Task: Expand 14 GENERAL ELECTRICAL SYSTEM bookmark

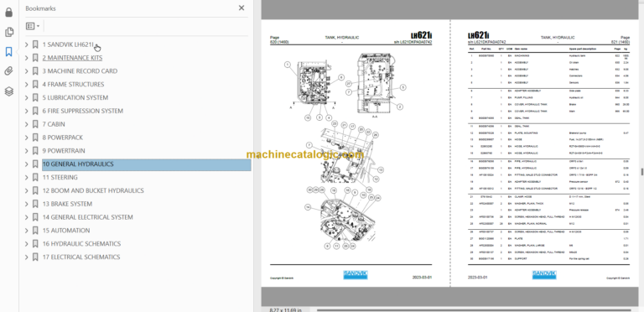Action: pos(27,217)
